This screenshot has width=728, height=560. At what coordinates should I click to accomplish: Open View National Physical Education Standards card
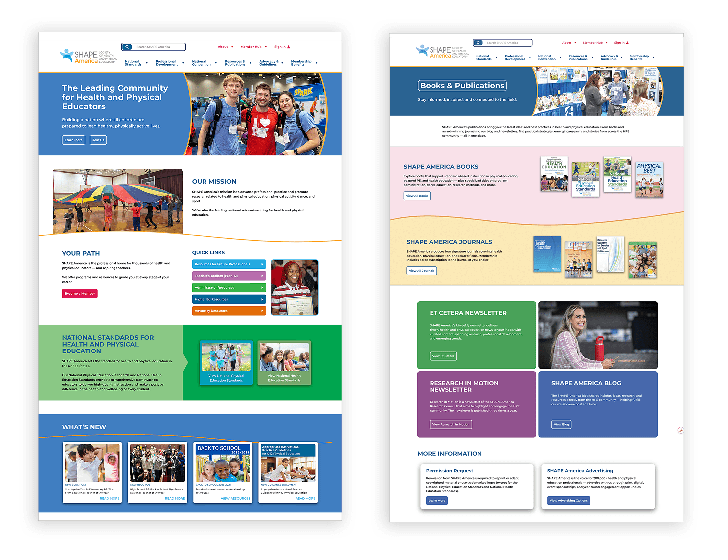(226, 363)
